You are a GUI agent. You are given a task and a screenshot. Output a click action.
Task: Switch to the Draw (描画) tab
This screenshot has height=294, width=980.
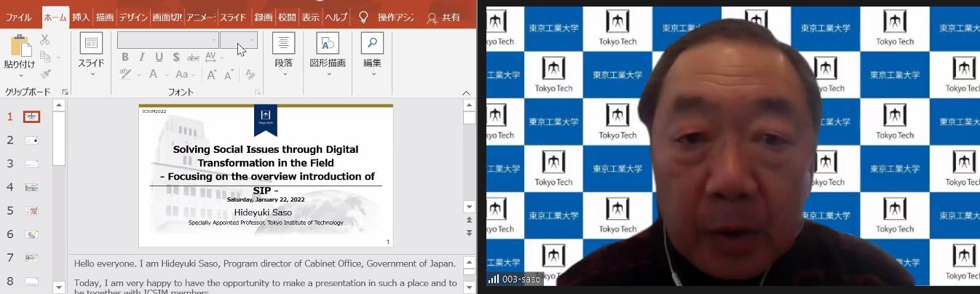104,17
